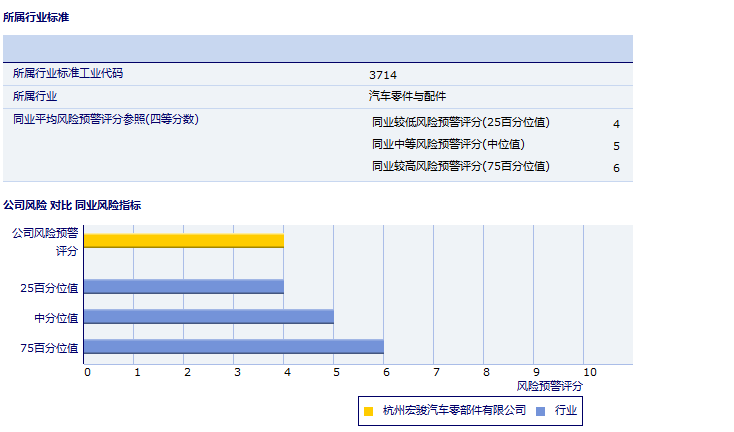This screenshot has width=734, height=432.
Task: Click the 所属行业标准 section heading
Action: 36,18
